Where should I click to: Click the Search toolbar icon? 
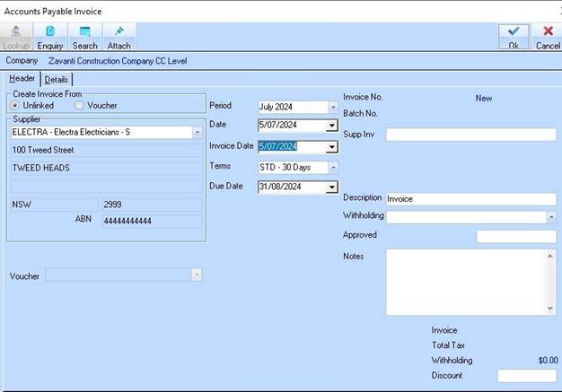coord(84,36)
